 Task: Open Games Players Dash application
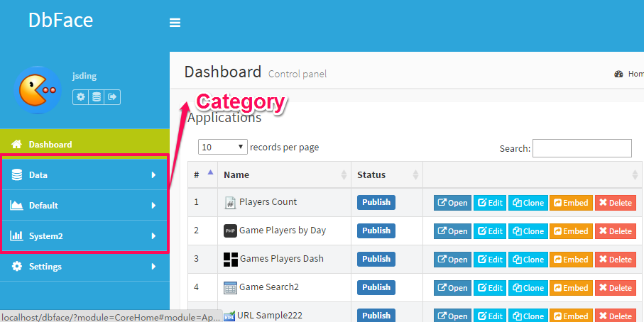[452, 260]
